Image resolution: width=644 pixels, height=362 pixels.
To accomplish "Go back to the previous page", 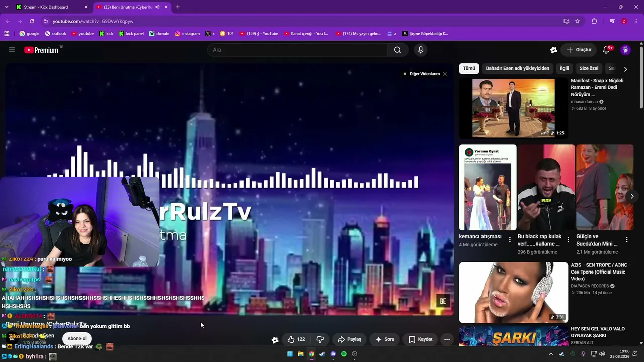I will [x=8, y=21].
